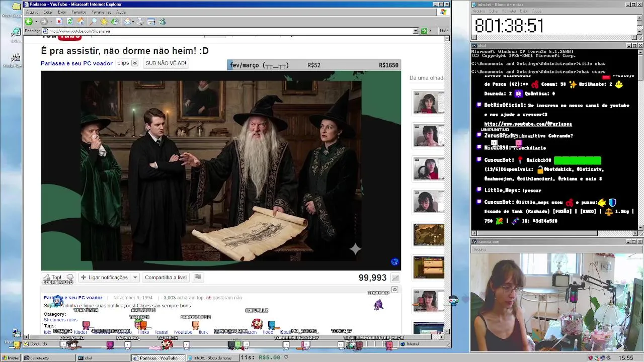Switch to Parlasea - YouTube taskbar button

[157, 358]
